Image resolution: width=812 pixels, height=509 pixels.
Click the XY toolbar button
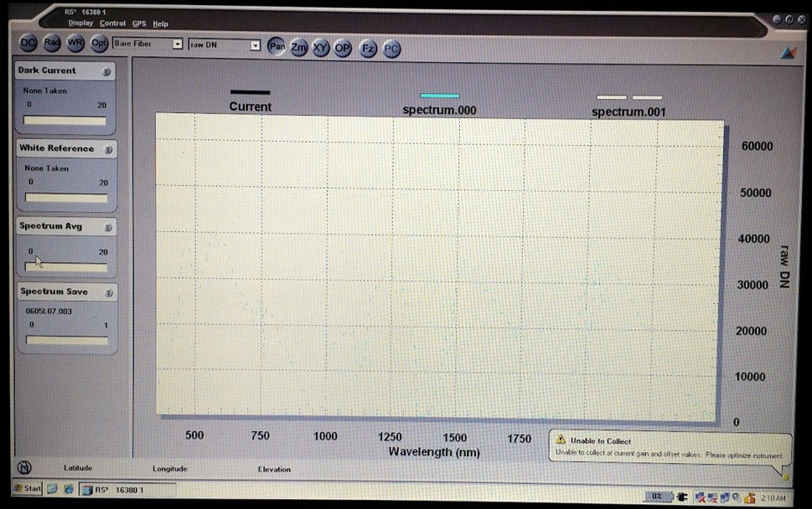point(321,48)
